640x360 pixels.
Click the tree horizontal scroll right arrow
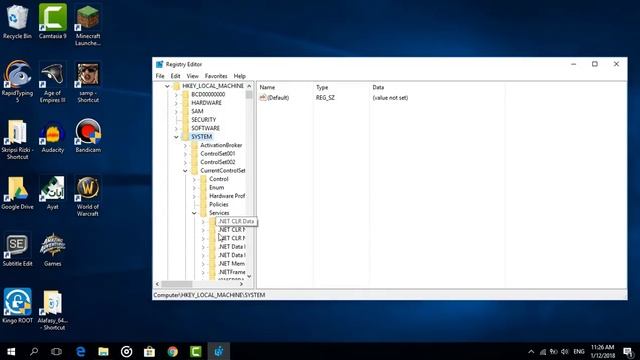click(x=241, y=284)
